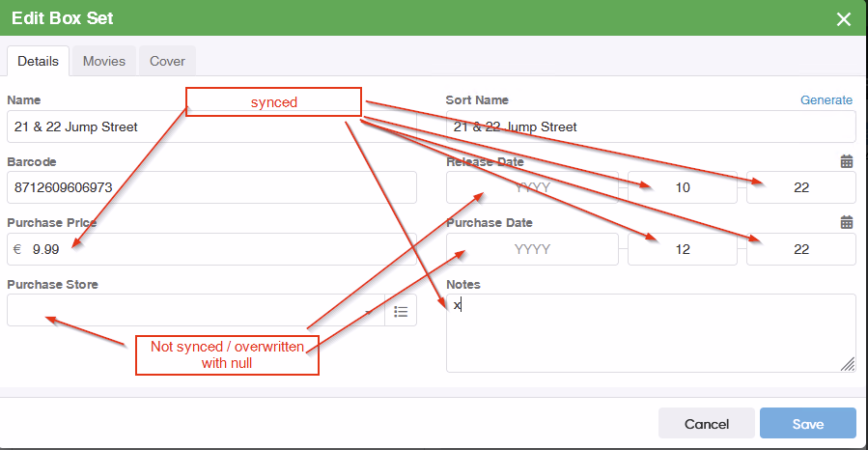
Task: Click the Cancel button
Action: click(x=706, y=424)
